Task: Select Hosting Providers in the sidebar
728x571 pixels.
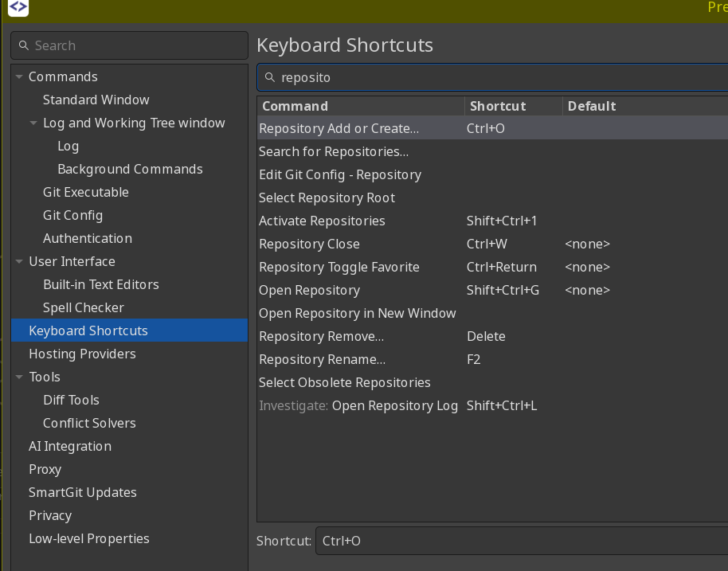Action: (82, 354)
